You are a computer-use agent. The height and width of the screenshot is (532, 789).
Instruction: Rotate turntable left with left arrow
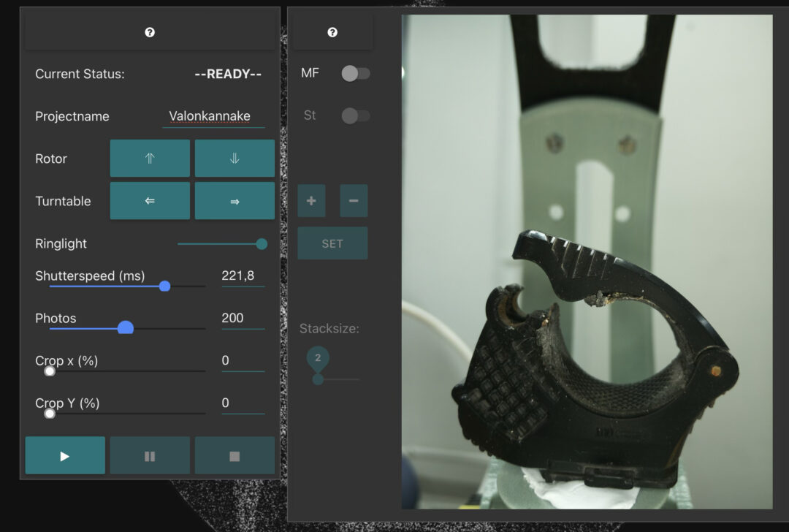click(x=150, y=201)
